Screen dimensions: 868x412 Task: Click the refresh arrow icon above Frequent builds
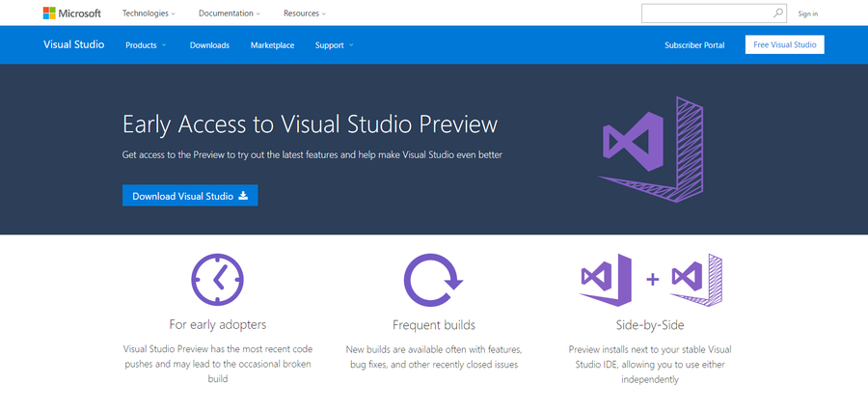[x=433, y=280]
